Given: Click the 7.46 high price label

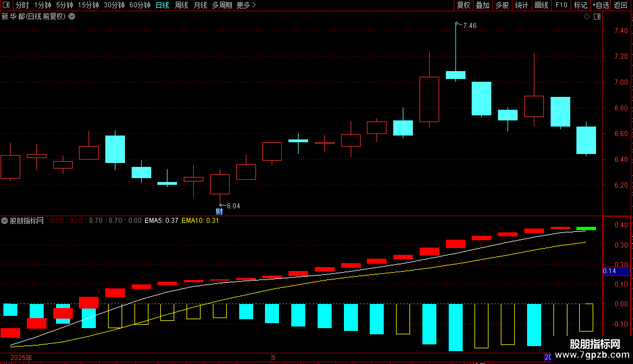Looking at the screenshot, I should (470, 26).
